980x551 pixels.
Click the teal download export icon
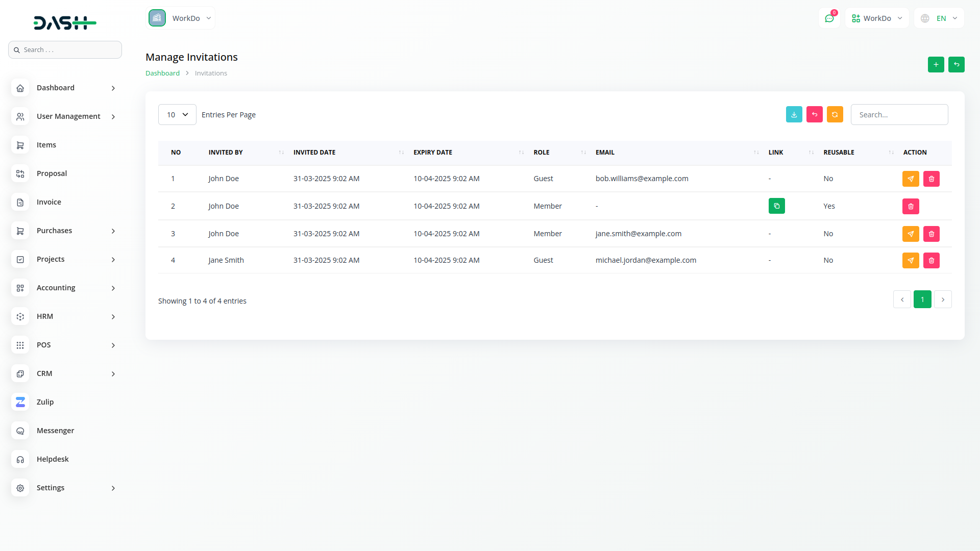click(794, 115)
